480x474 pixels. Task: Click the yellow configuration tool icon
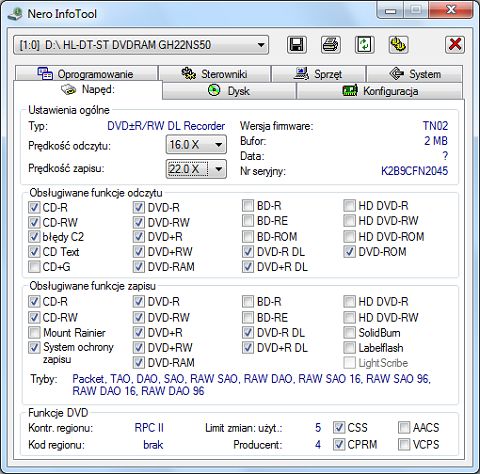[x=398, y=45]
